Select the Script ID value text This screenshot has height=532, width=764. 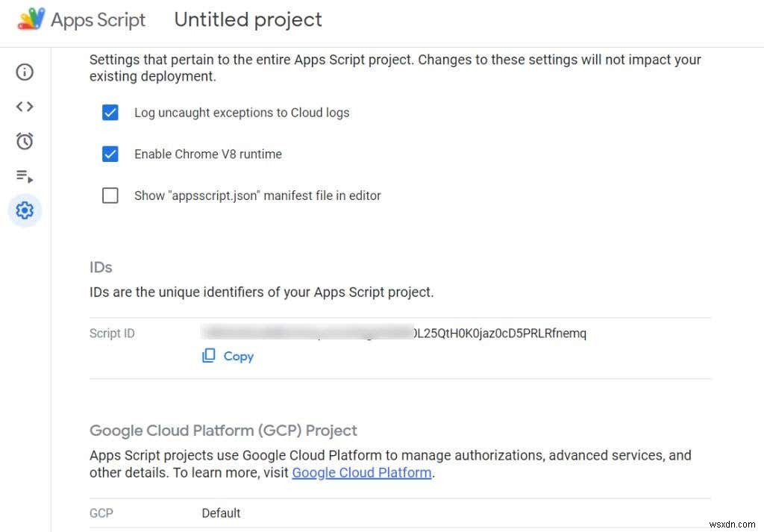pyautogui.click(x=394, y=333)
